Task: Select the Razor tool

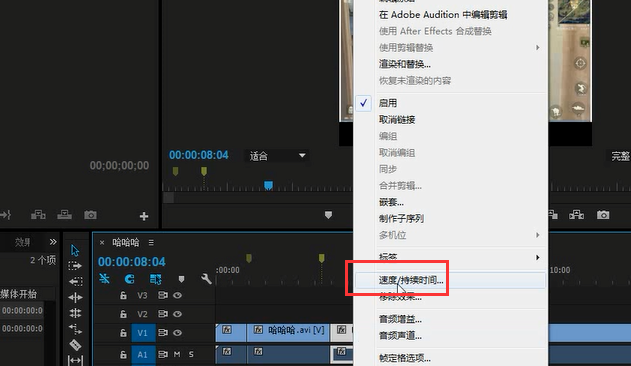Action: click(x=75, y=345)
